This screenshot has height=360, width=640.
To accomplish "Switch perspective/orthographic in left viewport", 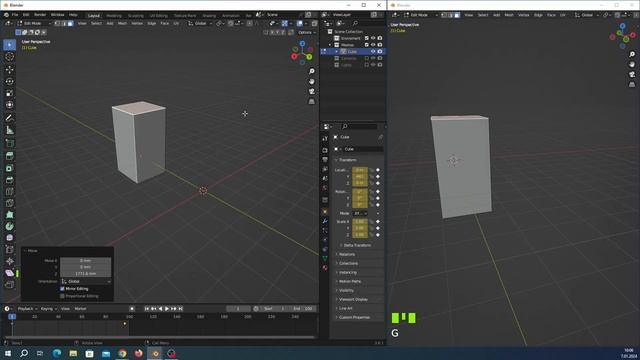I will 312,101.
